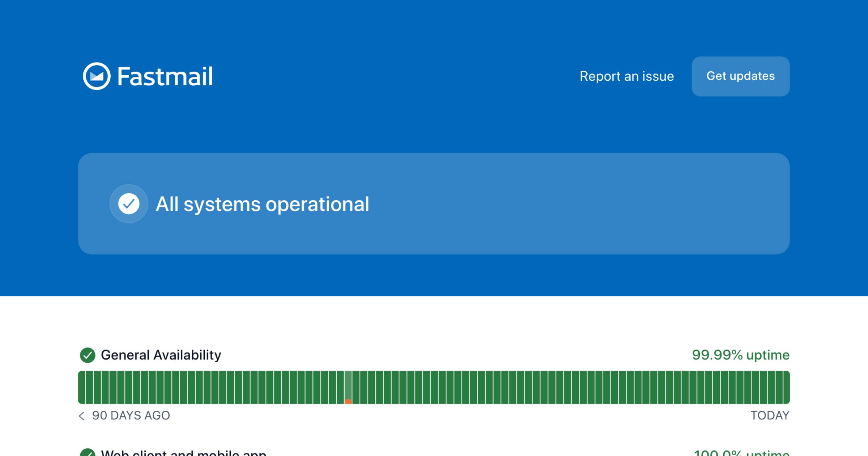This screenshot has height=456, width=868.
Task: Select the TODAY label on the uptime timeline
Action: tap(769, 415)
